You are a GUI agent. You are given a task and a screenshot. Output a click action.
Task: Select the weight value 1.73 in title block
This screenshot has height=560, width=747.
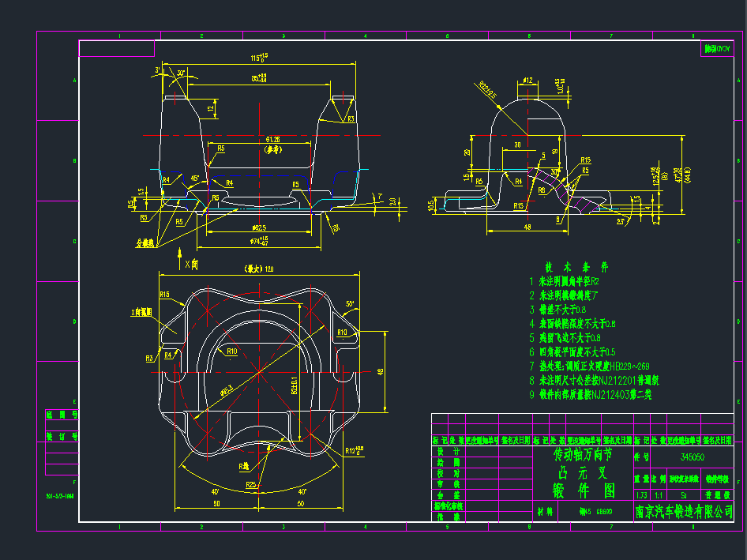coord(641,495)
